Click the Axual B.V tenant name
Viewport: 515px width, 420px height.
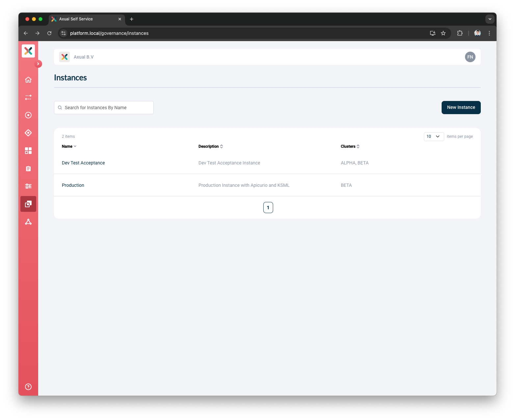(84, 57)
